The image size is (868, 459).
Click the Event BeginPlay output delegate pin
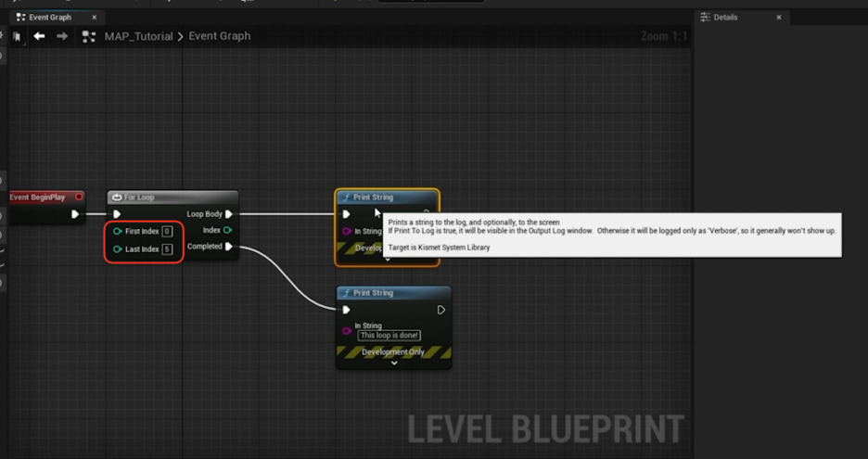[x=79, y=197]
